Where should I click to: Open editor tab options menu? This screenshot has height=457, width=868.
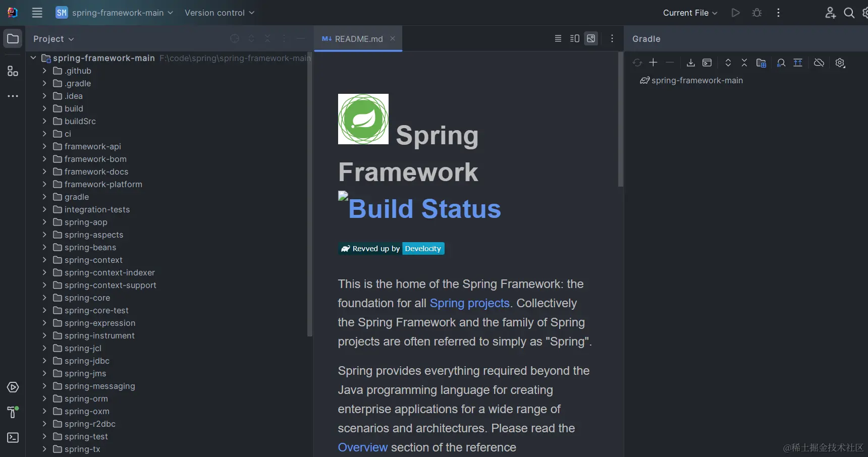click(x=612, y=39)
